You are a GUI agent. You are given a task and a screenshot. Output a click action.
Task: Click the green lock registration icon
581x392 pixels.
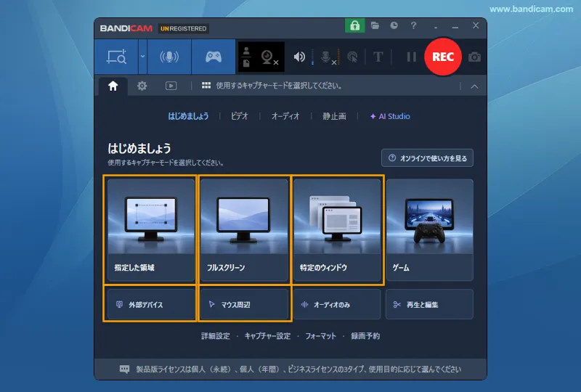click(x=355, y=25)
